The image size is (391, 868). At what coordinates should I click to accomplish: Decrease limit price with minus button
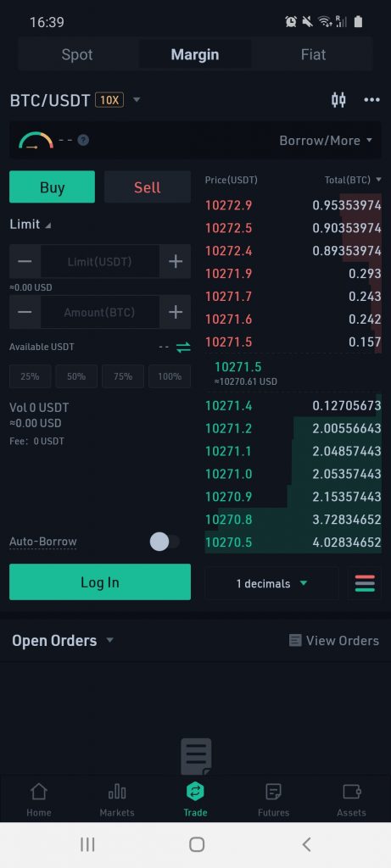tap(25, 261)
